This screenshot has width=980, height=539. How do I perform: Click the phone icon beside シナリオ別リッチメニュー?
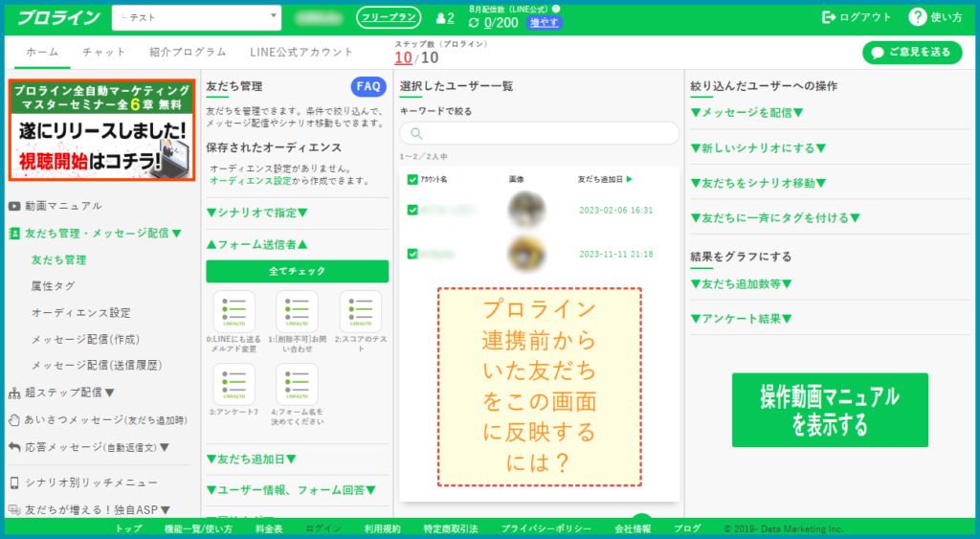point(14,483)
